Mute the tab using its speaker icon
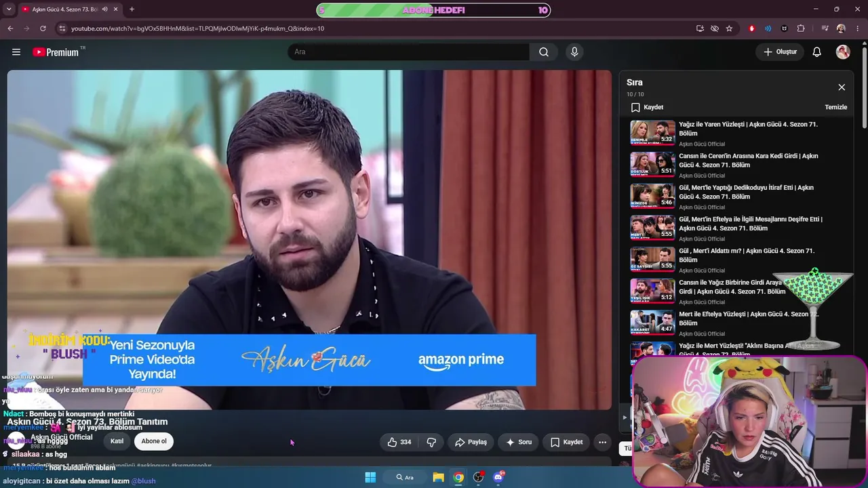 (x=104, y=9)
